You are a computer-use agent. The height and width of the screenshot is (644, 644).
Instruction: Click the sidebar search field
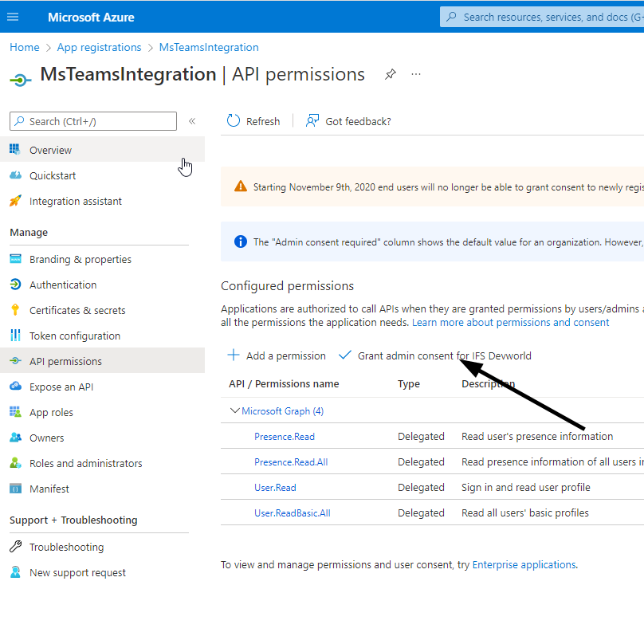click(x=92, y=120)
